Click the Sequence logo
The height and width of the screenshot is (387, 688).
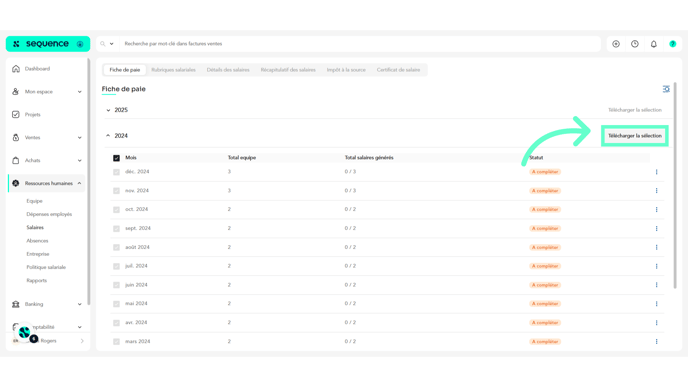47,44
